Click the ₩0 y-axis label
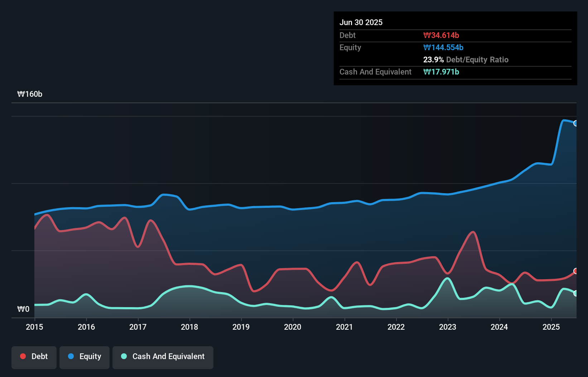The image size is (588, 377). tap(23, 309)
